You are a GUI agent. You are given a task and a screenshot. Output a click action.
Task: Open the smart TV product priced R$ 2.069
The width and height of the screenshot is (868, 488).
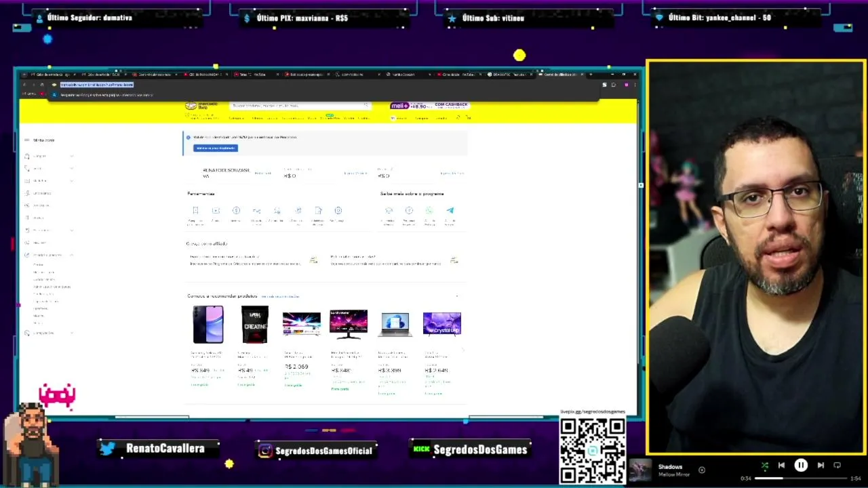(302, 324)
